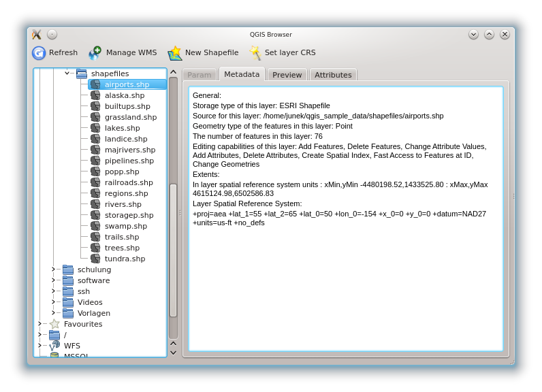Click the Set layer CRS label

coord(290,52)
